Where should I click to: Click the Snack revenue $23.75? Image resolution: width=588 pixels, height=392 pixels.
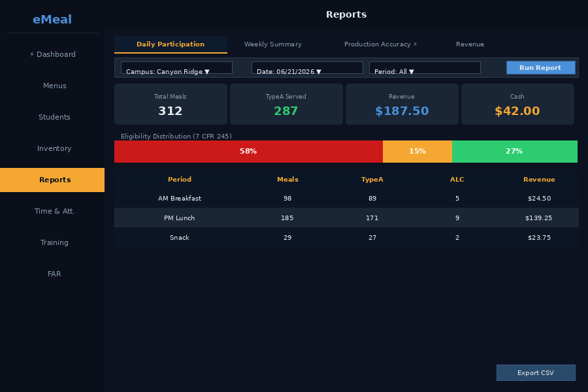[539, 237]
